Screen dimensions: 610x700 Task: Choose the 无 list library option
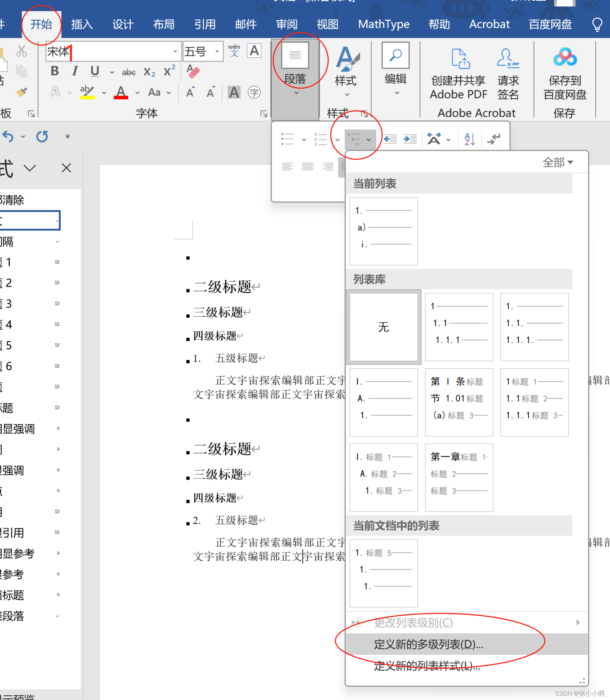click(x=384, y=327)
